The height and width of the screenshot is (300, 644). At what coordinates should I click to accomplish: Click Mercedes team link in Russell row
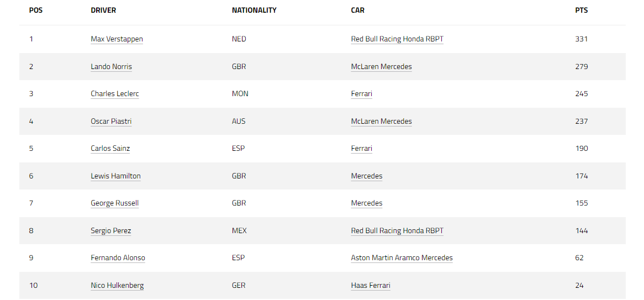pos(366,203)
